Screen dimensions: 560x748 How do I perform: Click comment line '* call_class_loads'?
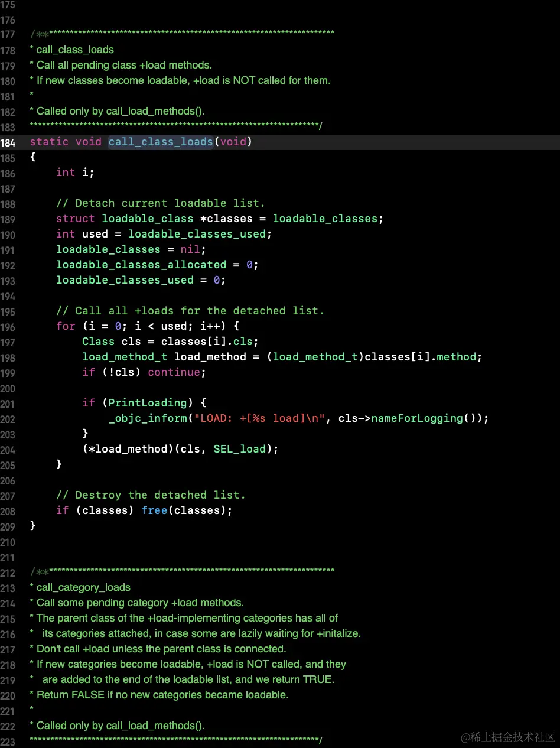tap(71, 50)
